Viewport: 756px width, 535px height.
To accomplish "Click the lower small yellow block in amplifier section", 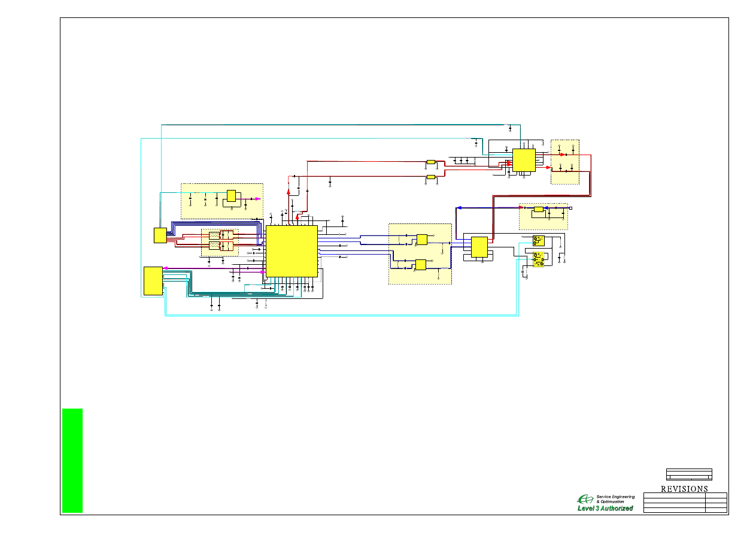I will click(x=421, y=264).
